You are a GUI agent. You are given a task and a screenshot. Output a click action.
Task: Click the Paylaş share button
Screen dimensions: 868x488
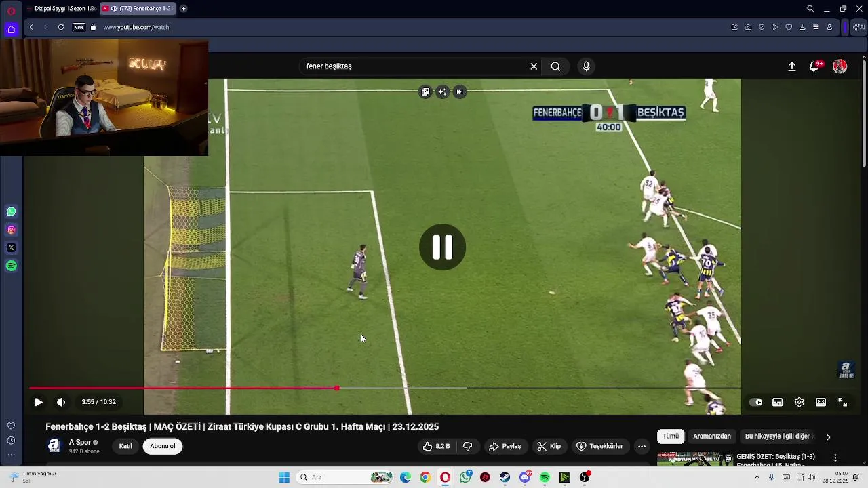(x=505, y=446)
